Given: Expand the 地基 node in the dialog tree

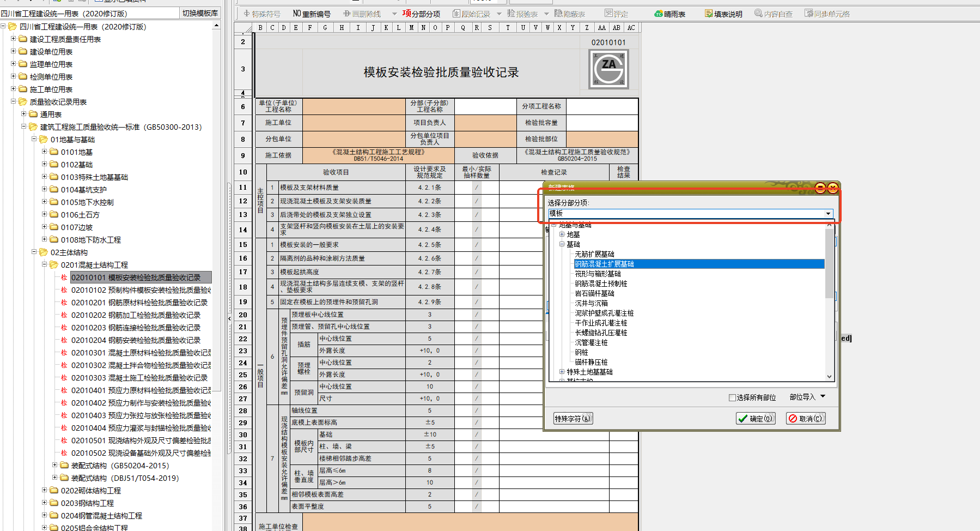Looking at the screenshot, I should pyautogui.click(x=562, y=234).
